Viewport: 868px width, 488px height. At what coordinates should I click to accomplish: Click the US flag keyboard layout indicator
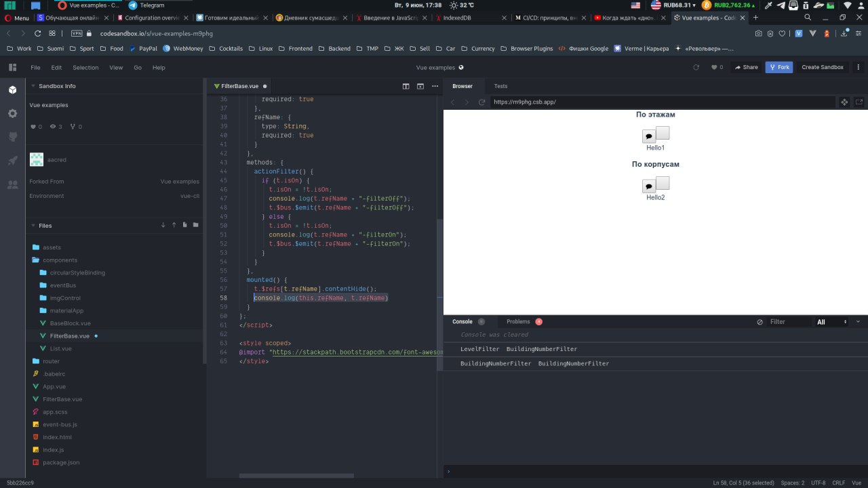635,5
